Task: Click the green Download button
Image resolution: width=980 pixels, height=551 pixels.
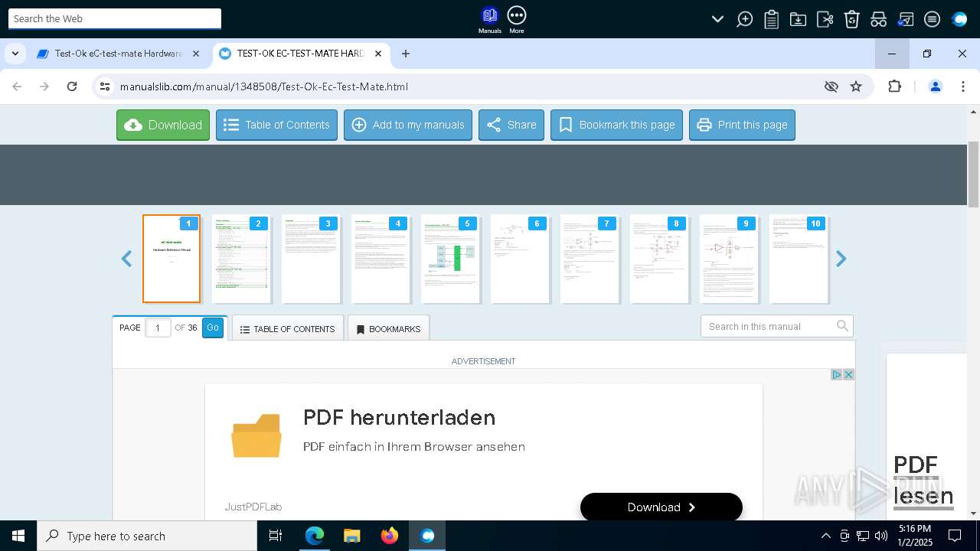Action: point(163,125)
